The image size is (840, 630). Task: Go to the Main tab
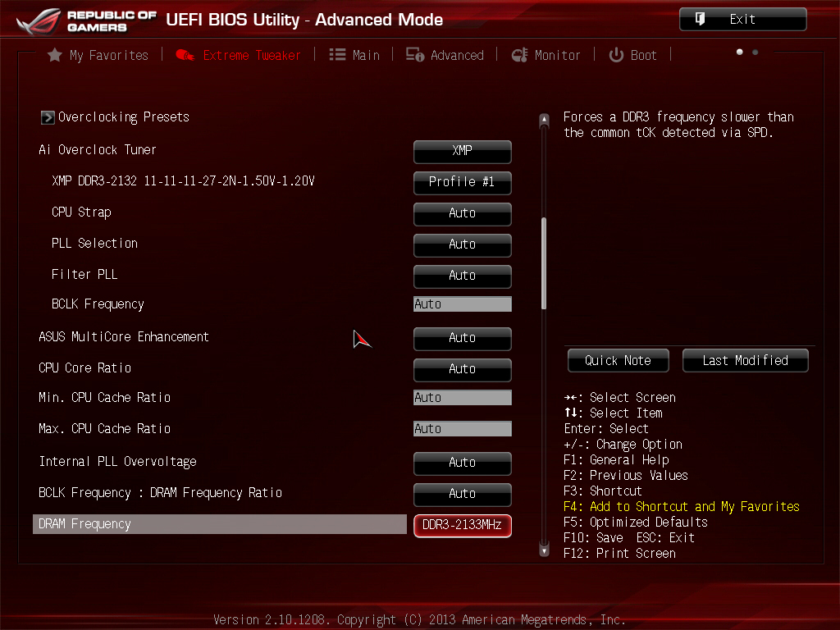click(x=354, y=55)
